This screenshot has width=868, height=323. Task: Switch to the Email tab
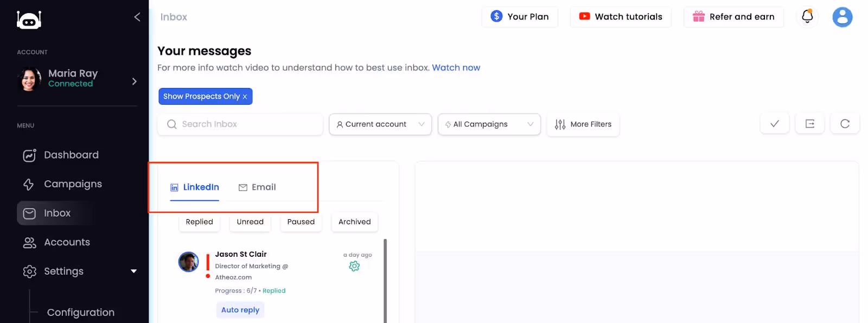click(257, 187)
